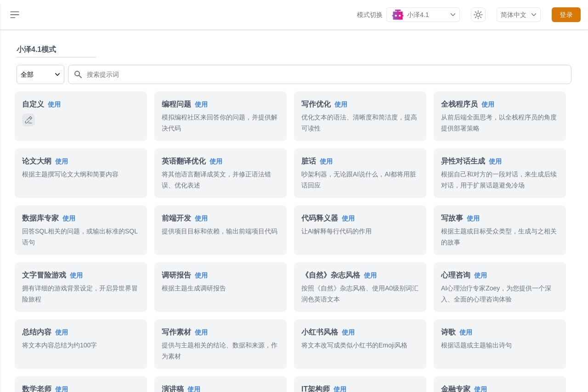Click the robot avatar icon beside 小泽4.1
Viewport: 588px width, 392px height.
coord(398,15)
